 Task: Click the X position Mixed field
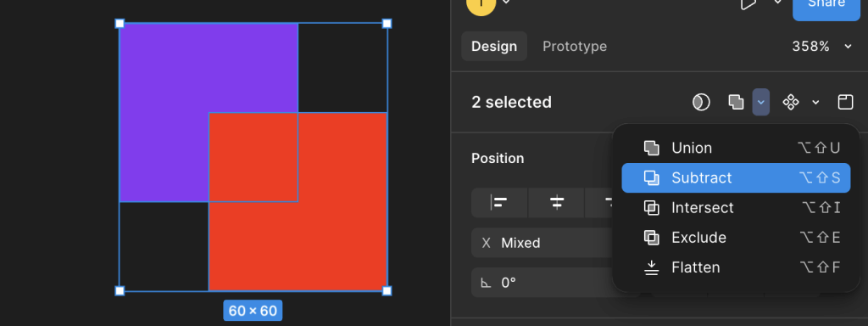click(x=542, y=243)
